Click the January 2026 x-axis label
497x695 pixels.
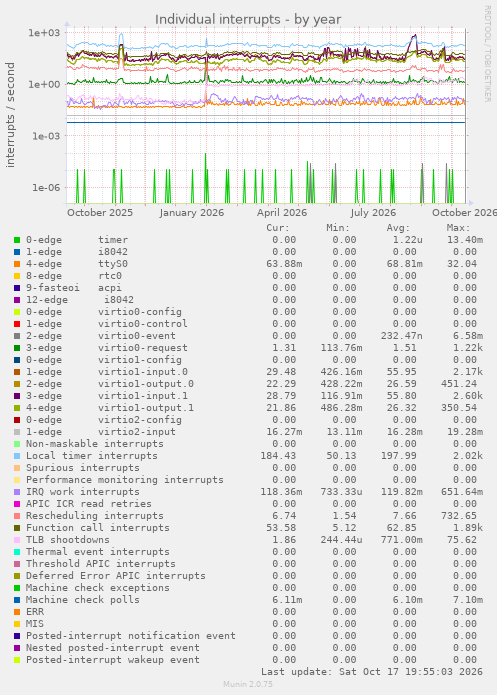192,213
